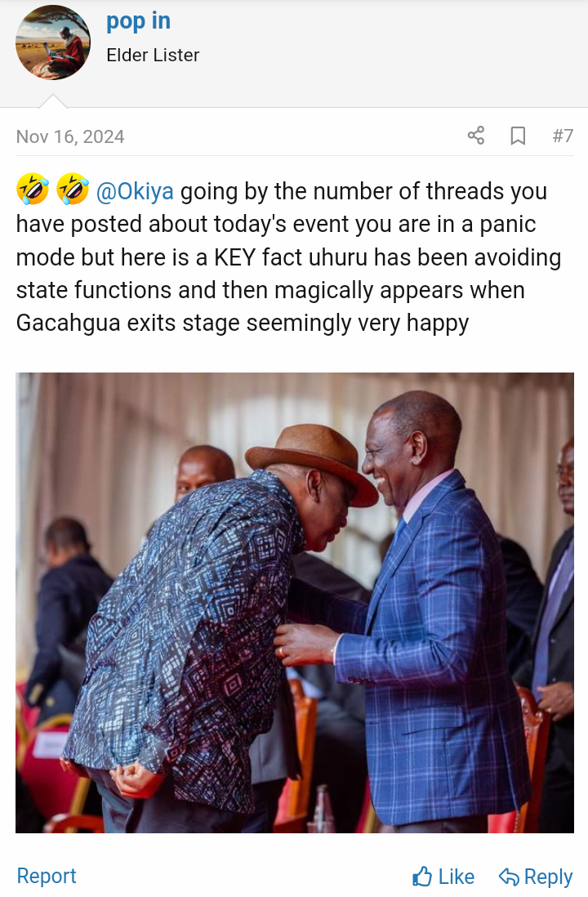Click the first laughing emoji
Image resolution: width=588 pixels, height=897 pixels.
tap(33, 190)
